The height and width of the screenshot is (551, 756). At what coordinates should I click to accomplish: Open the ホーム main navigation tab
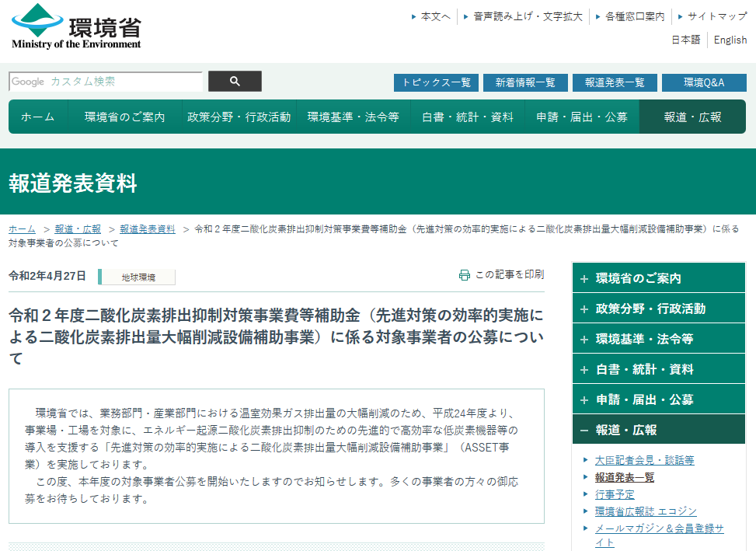pos(37,117)
